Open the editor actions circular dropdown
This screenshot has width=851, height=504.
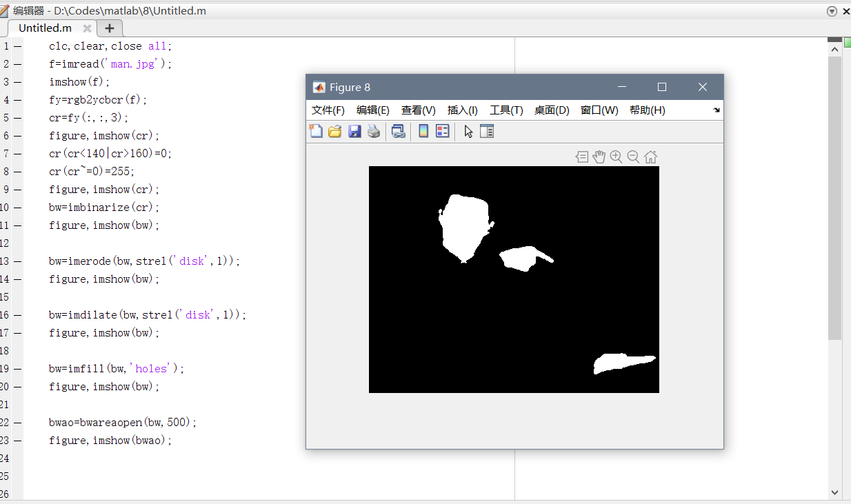point(832,11)
